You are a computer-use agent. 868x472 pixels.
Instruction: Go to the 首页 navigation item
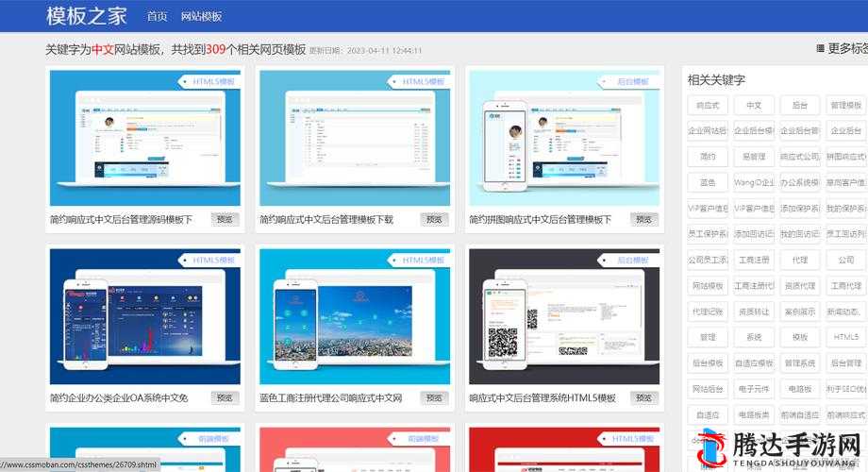coord(157,17)
